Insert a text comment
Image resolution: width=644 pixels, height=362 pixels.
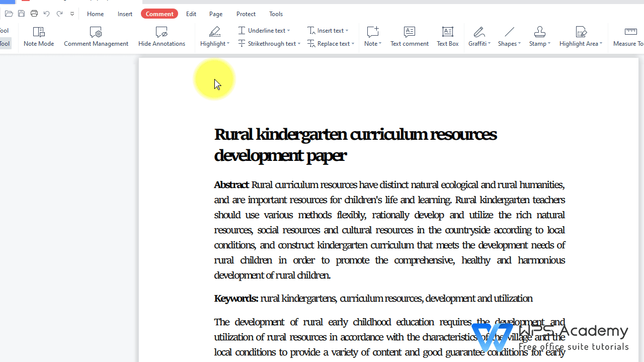click(409, 37)
